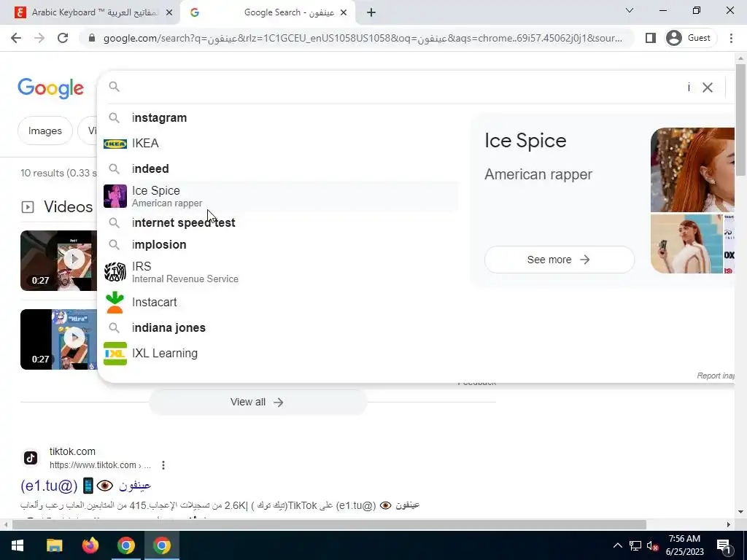Open TikTok result three-dot options
747x560 pixels.
(163, 465)
